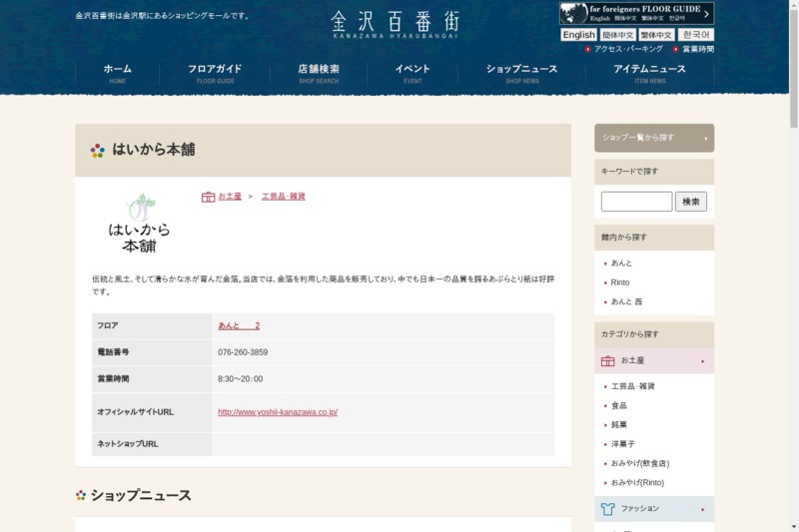Viewport: 799px width, 532px height.
Task: Click the T-shirt fashion icon in sidebar
Action: [x=607, y=509]
